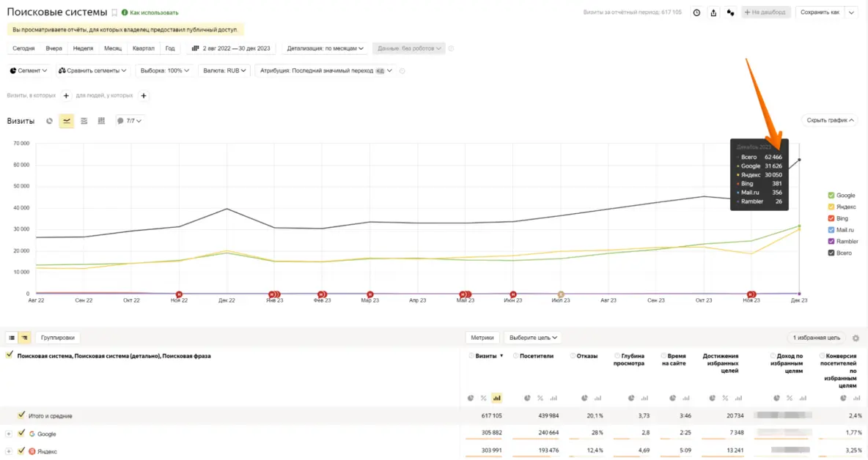Select the line chart view icon
This screenshot has width=868, height=460.
tap(67, 121)
